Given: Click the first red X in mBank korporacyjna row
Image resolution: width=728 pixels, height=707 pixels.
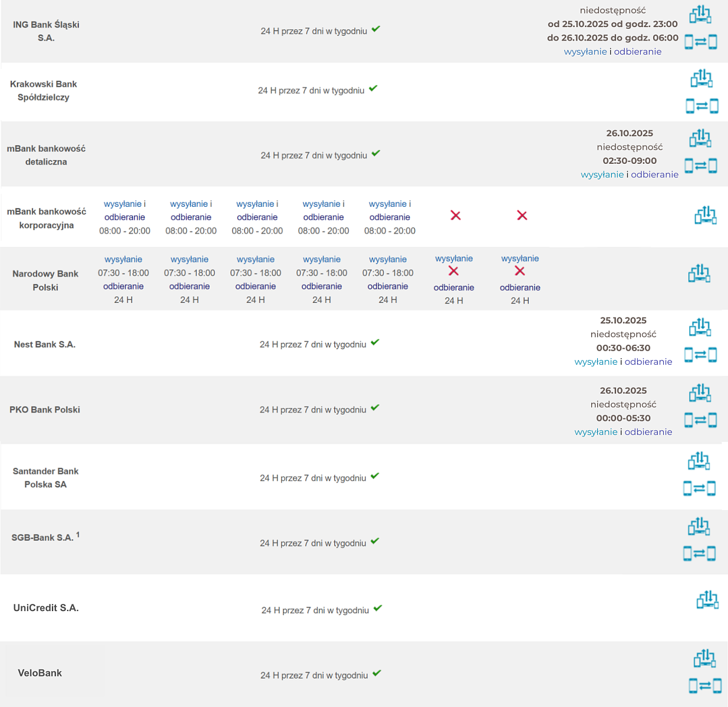Looking at the screenshot, I should click(x=456, y=216).
